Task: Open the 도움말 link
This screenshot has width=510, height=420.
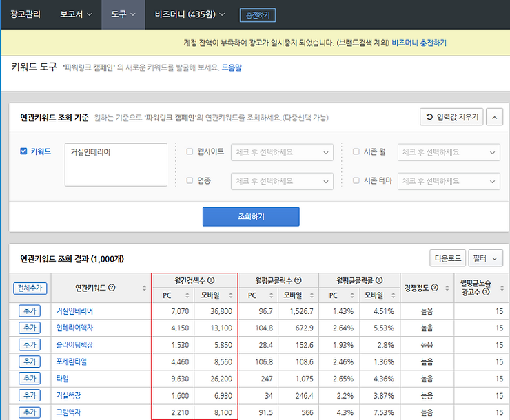Action: 232,67
